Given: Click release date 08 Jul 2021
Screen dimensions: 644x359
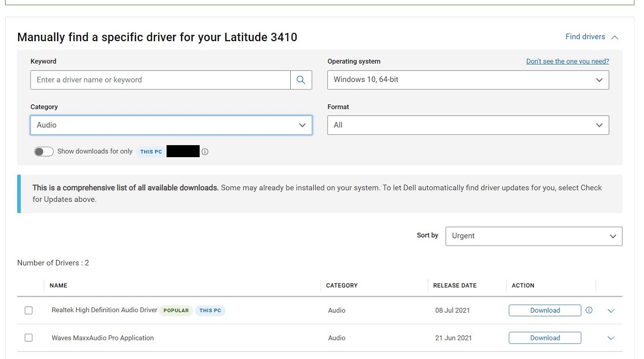Looking at the screenshot, I should point(453,310).
